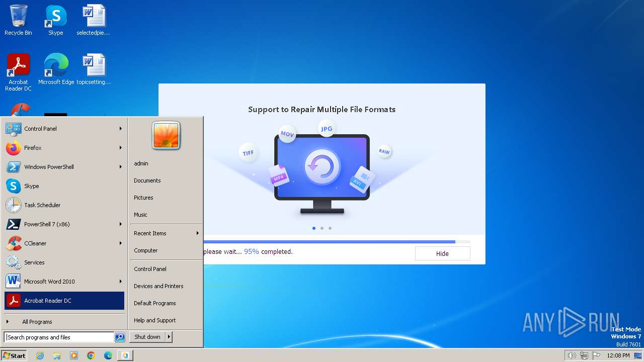Screen dimensions: 644x362
Task: Open File Explorer from the taskbar
Action: pyautogui.click(x=57, y=355)
